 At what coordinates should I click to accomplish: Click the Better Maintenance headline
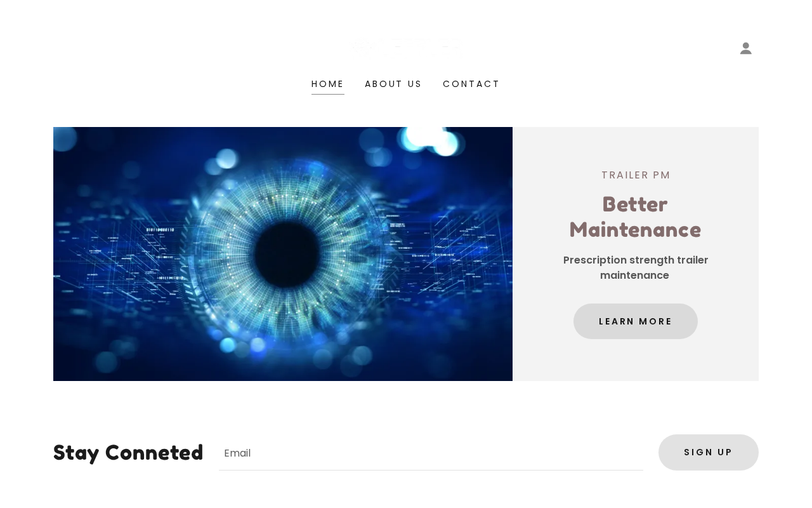click(635, 217)
